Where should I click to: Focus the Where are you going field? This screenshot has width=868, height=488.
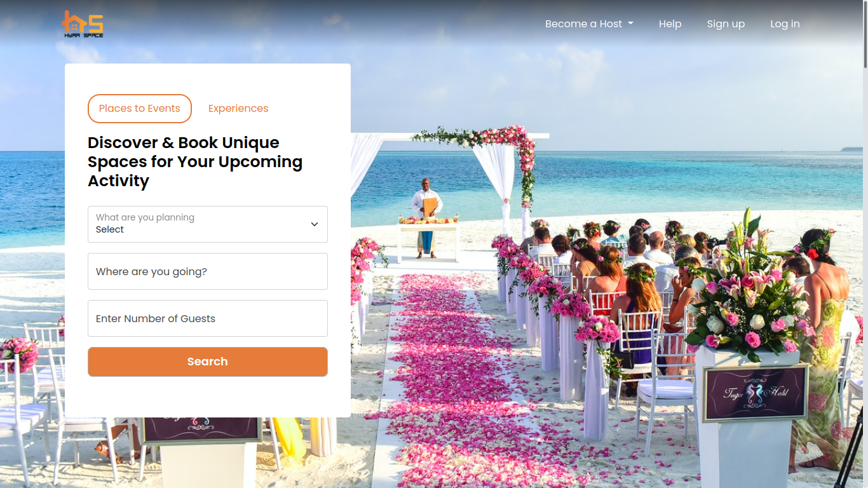(208, 271)
